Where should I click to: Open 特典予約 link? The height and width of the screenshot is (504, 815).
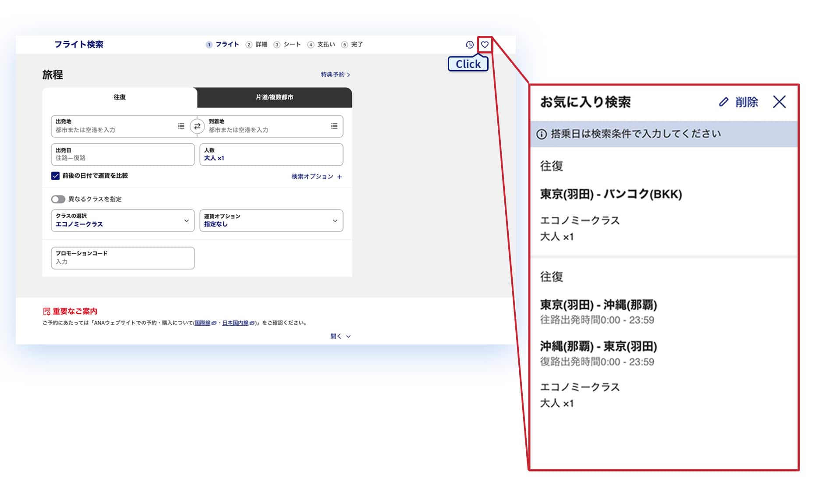click(335, 75)
